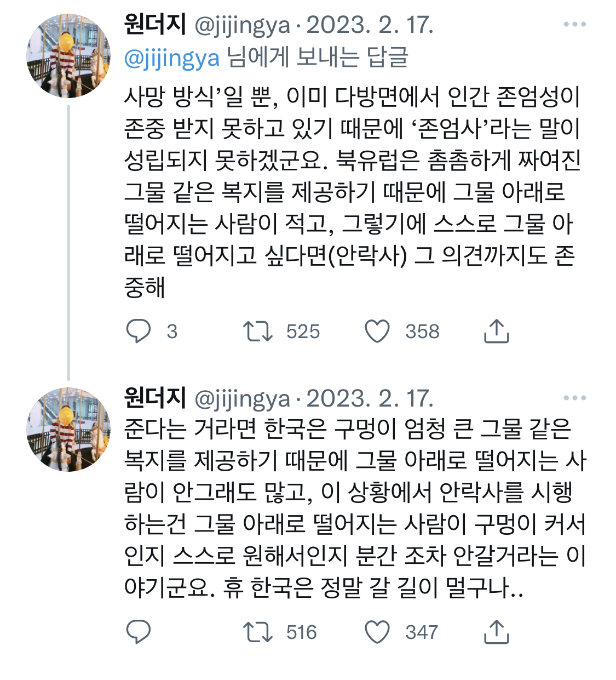Screen dimensions: 616x680
Task: Open the more options menu on the second tweet
Action: click(575, 399)
